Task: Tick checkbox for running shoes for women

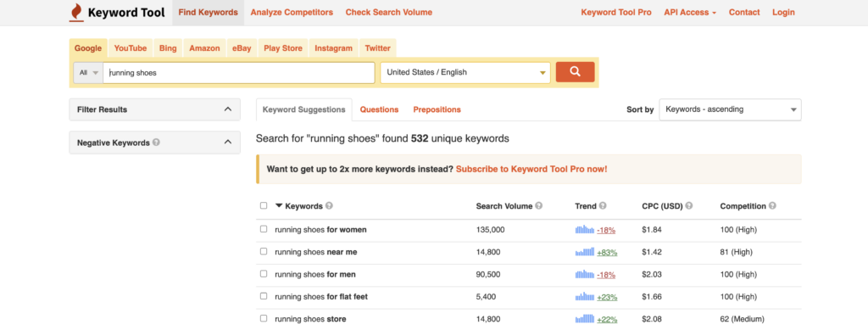Action: coord(264,229)
